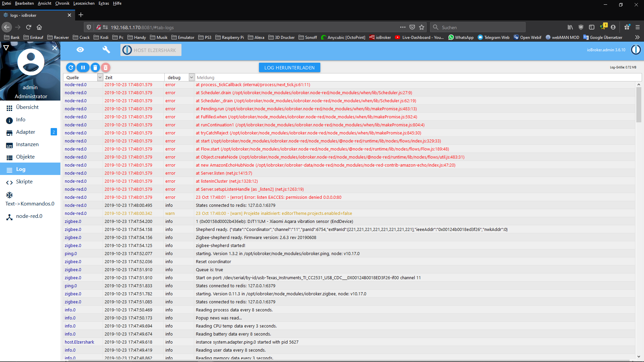Open the Quelle source filter dropdown
The image size is (644, 362).
(100, 77)
